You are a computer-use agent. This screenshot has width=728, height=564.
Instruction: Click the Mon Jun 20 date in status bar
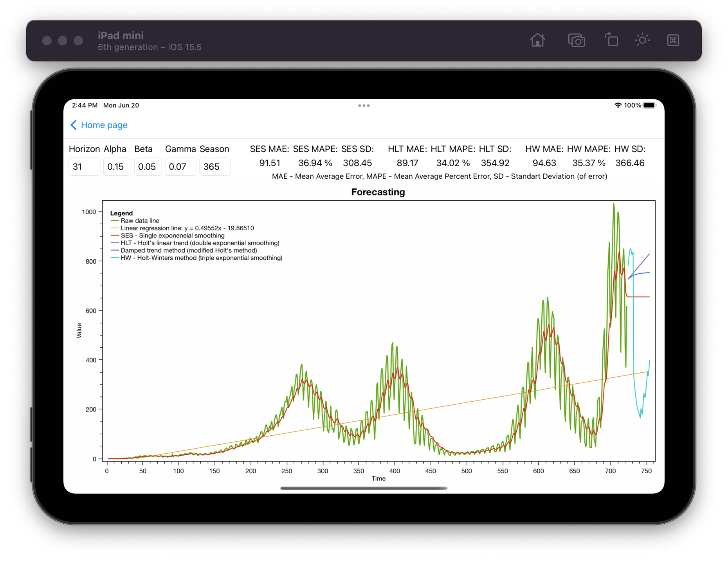point(121,105)
